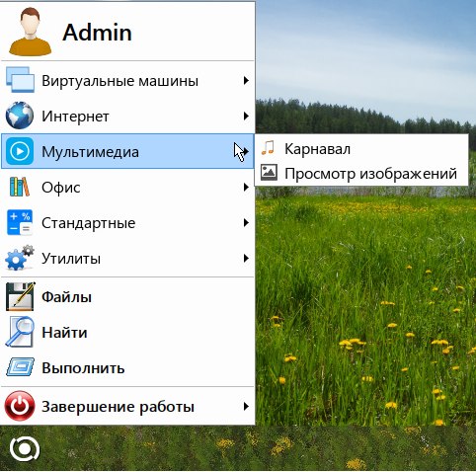The image size is (476, 472).
Task: Click the Интернет globe icon
Action: click(20, 116)
